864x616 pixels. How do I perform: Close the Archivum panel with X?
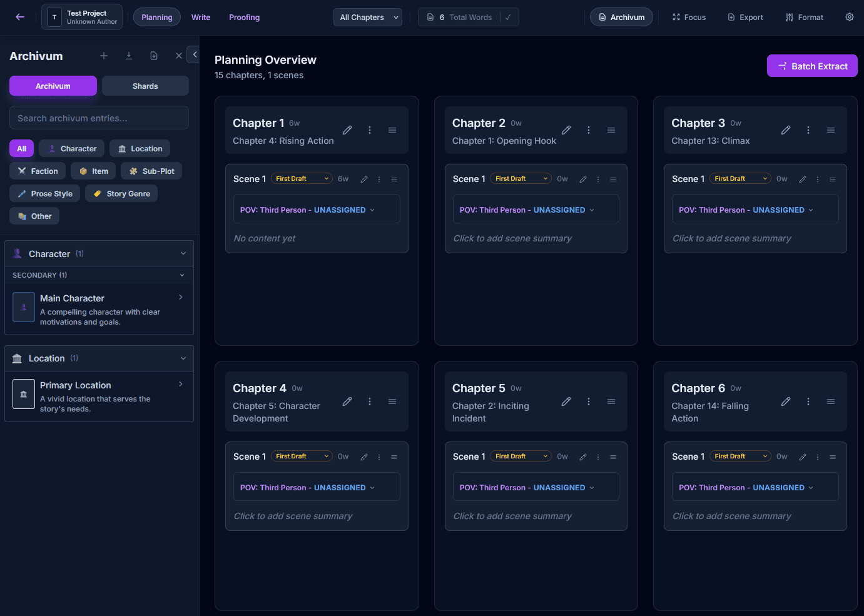tap(179, 56)
